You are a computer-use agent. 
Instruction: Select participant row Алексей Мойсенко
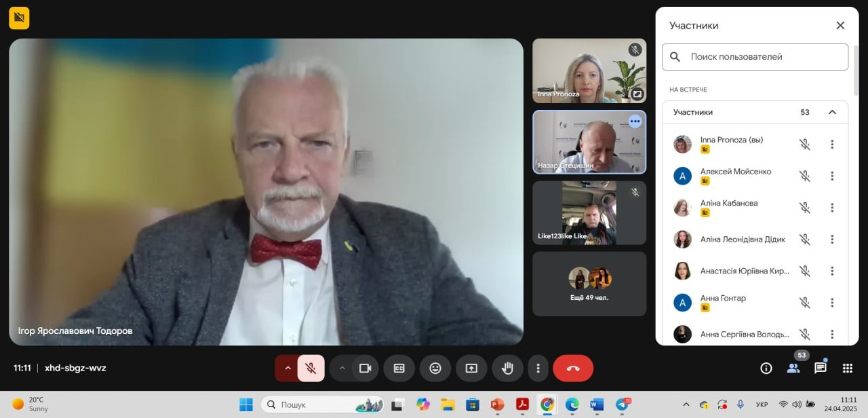click(755, 176)
